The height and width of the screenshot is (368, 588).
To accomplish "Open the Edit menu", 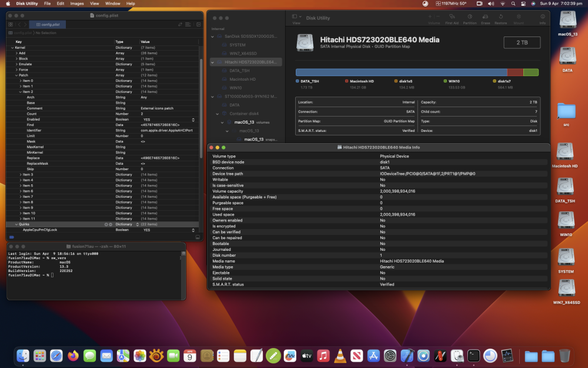I will click(61, 4).
